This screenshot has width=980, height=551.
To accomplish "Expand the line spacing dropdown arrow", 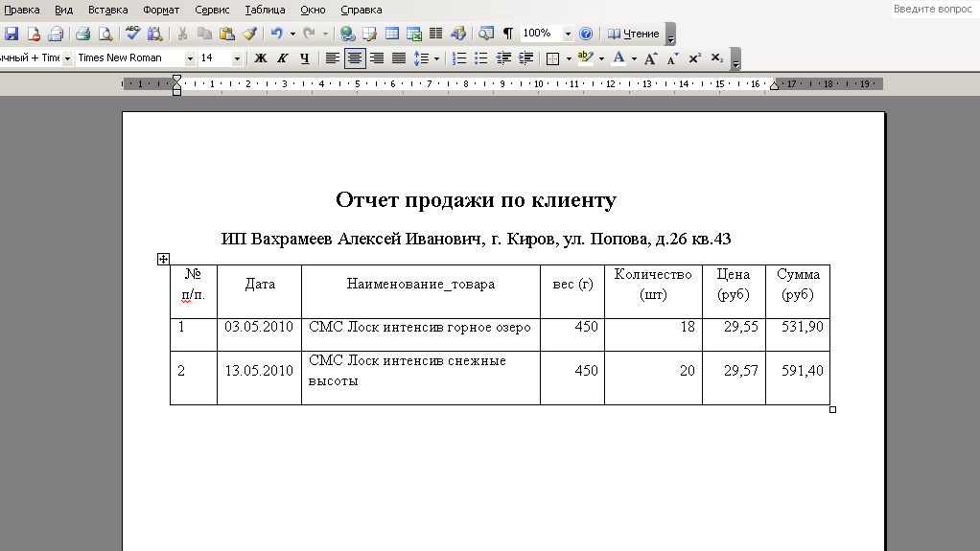I will tap(436, 58).
